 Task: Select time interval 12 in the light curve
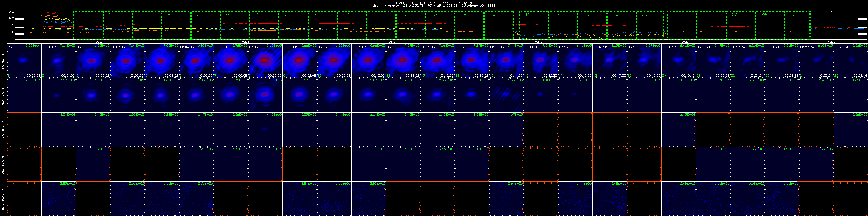coord(411,25)
